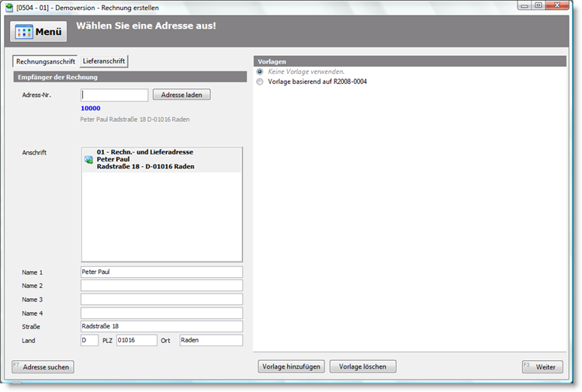582x392 pixels.
Task: Click the Ort field containing Raden
Action: [210, 340]
